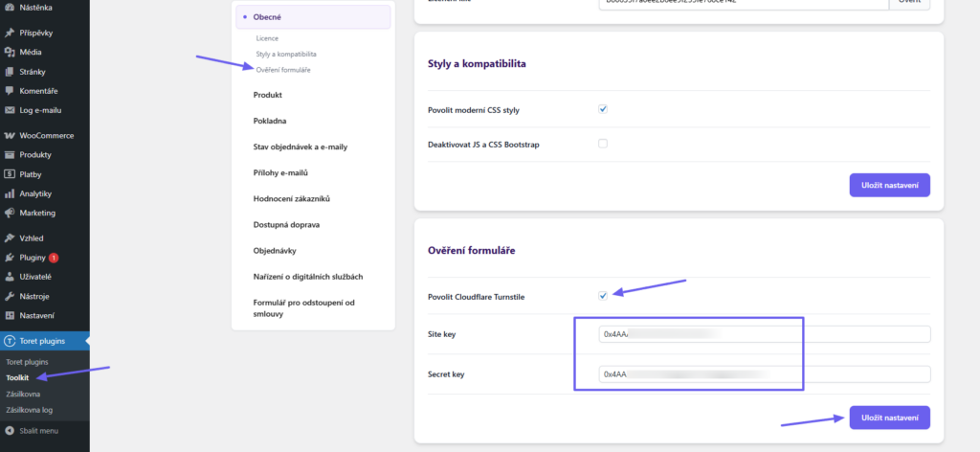Click the WooCommerce logo icon
The image size is (980, 452).
point(10,135)
